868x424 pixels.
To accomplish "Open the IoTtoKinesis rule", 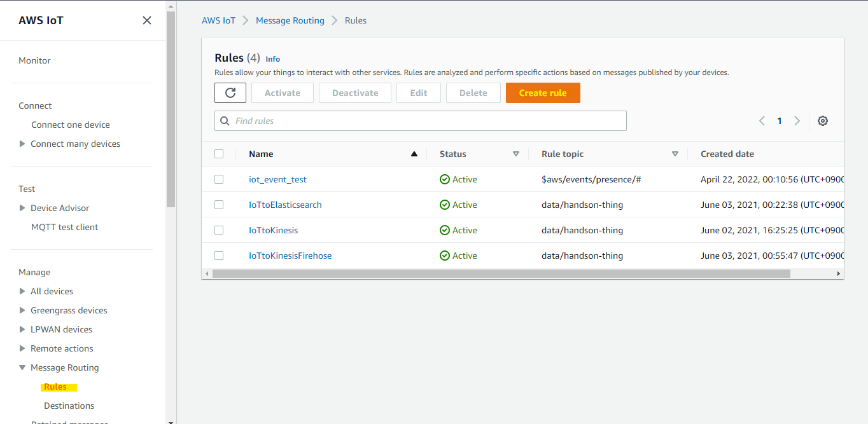I will pyautogui.click(x=273, y=230).
